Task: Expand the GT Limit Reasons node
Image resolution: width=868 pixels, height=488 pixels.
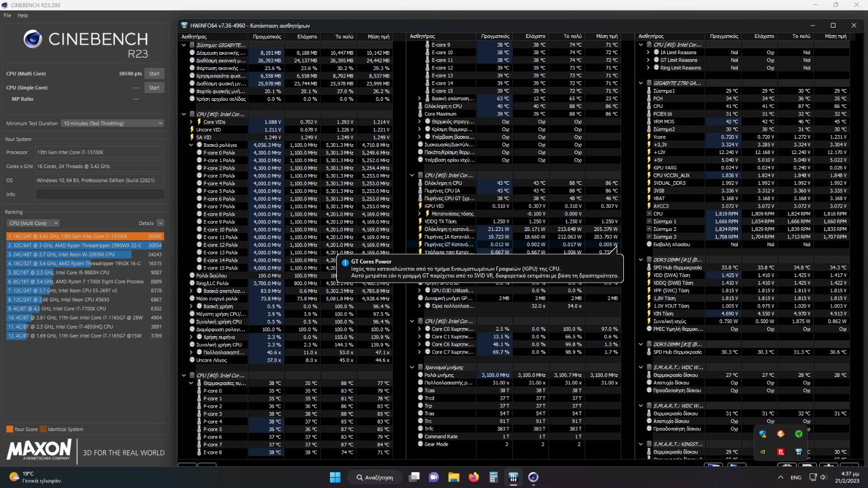Action: 648,60
